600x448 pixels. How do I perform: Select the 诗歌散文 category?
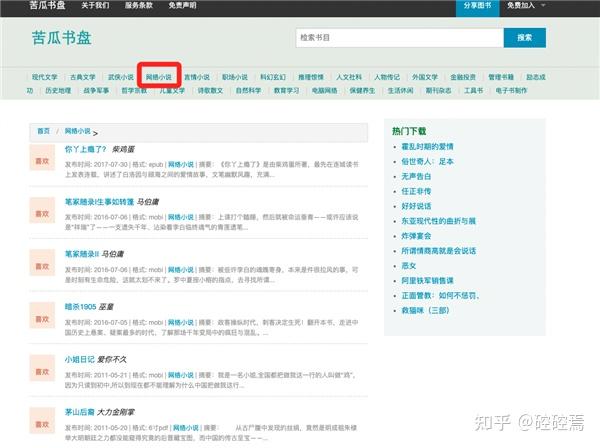[210, 91]
